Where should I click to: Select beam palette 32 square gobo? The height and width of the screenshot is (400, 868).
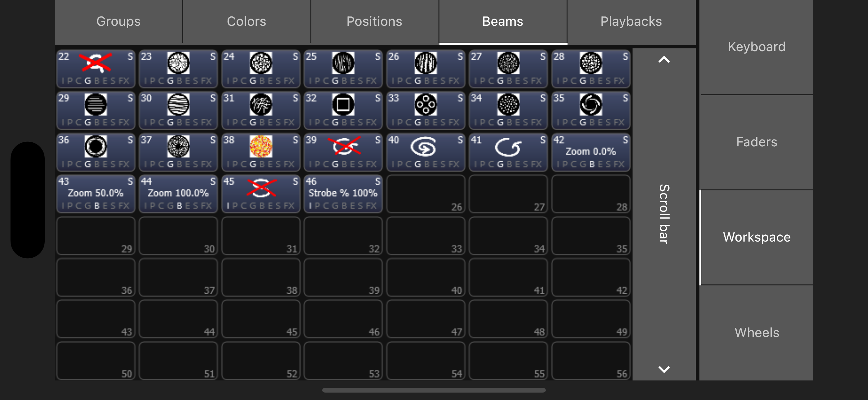pyautogui.click(x=343, y=110)
